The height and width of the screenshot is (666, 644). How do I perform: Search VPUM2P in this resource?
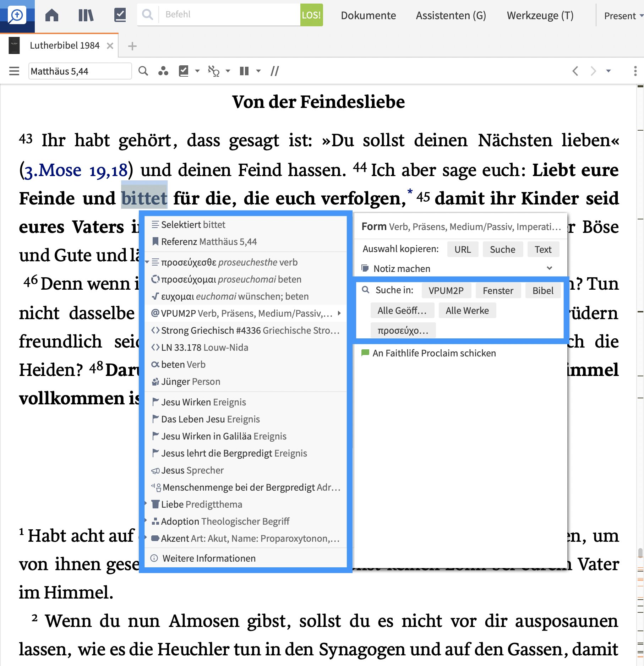pos(446,290)
